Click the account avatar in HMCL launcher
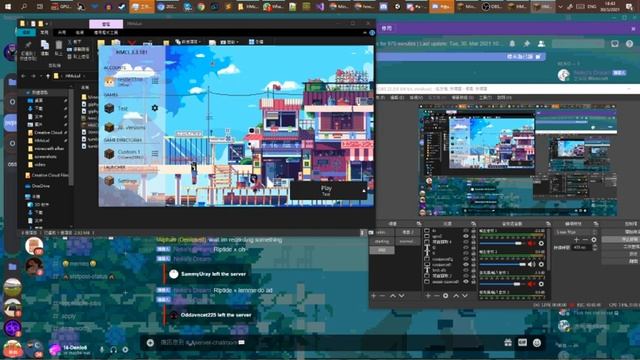The width and height of the screenshot is (640, 360). click(109, 82)
